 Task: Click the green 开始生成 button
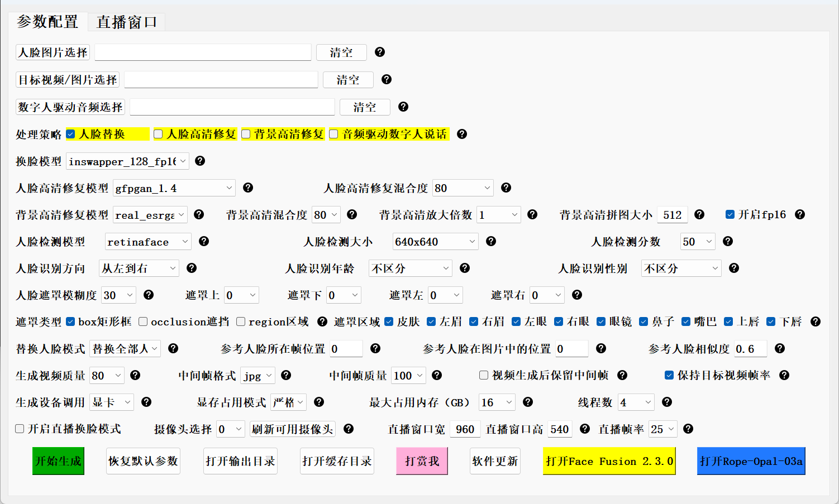[58, 461]
